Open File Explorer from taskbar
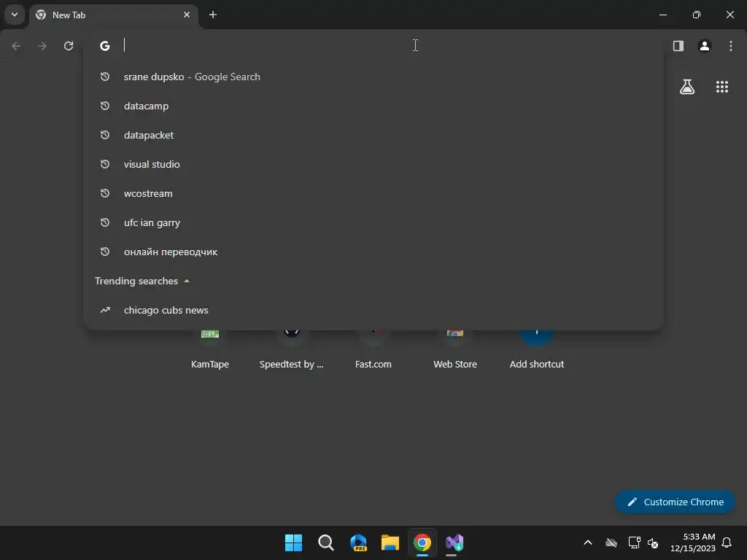This screenshot has width=747, height=560. (x=390, y=542)
